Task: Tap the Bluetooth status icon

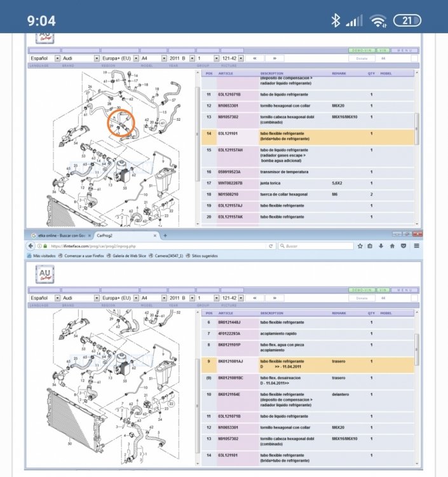Action: 336,21
